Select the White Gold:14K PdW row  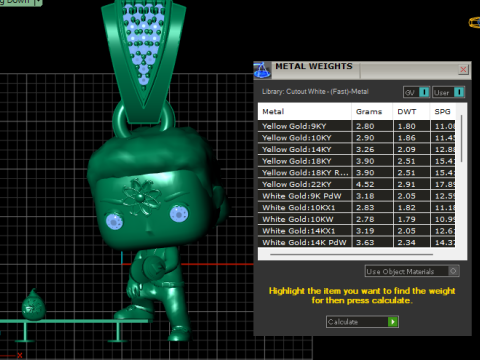[356, 242]
